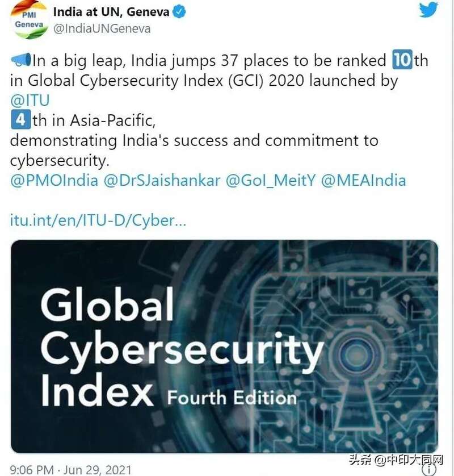This screenshot has height=476, width=454.
Task: Click the megaphone emoji in the tweet
Action: 21,60
